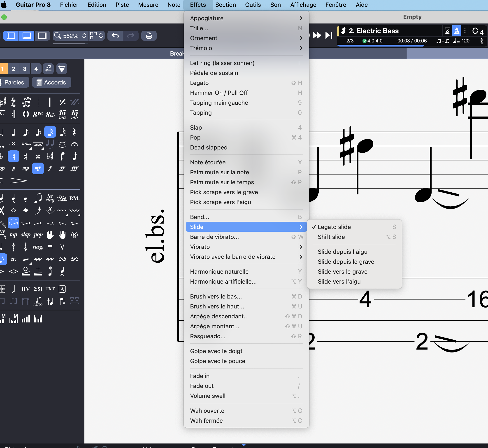The width and height of the screenshot is (488, 448).
Task: Click the 2. Electric Bass track title
Action: point(374,31)
